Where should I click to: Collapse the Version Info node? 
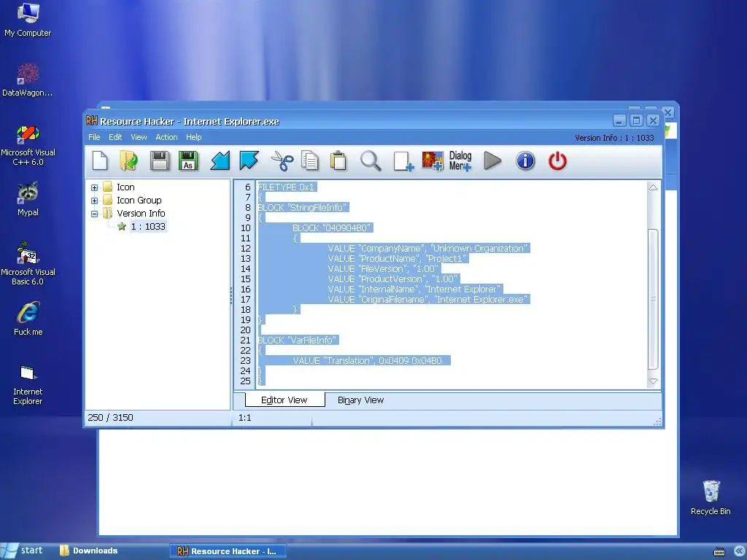tap(94, 214)
